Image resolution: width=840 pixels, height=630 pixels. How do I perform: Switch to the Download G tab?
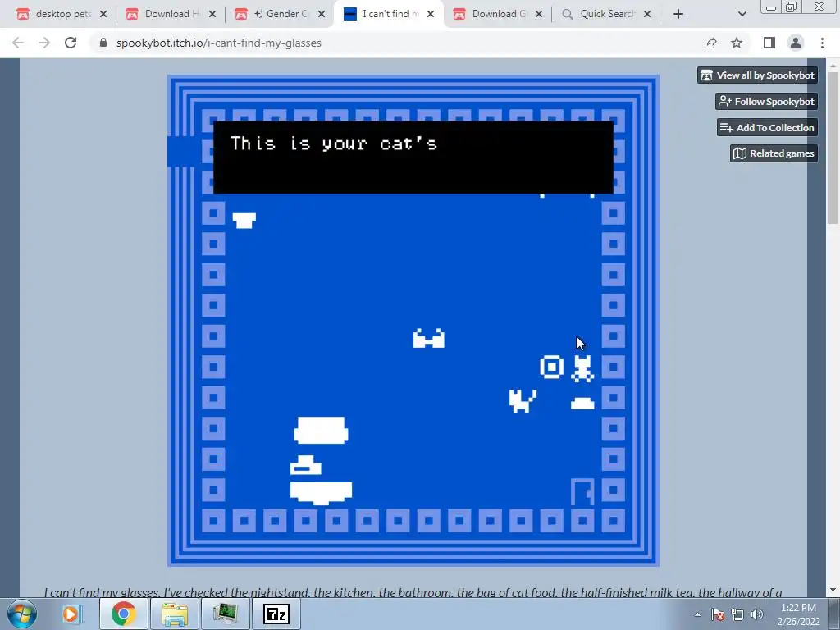tap(499, 14)
